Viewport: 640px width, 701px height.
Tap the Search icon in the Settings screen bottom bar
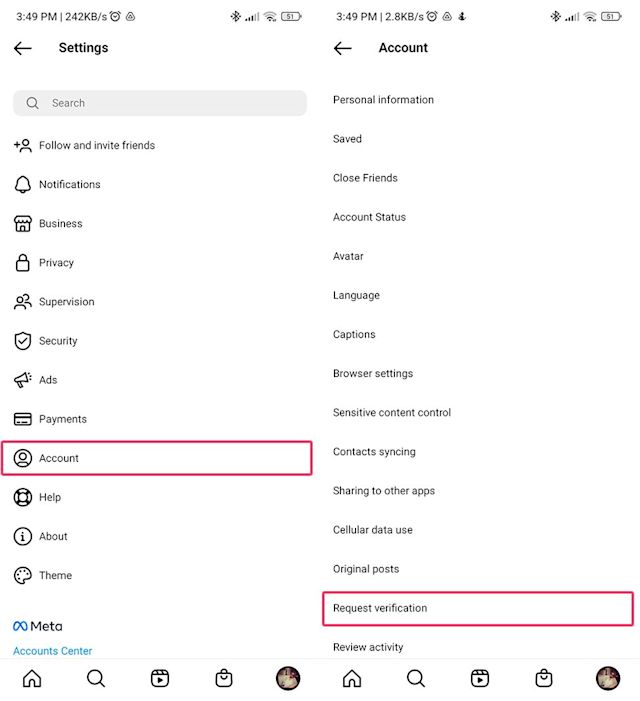coord(96,678)
